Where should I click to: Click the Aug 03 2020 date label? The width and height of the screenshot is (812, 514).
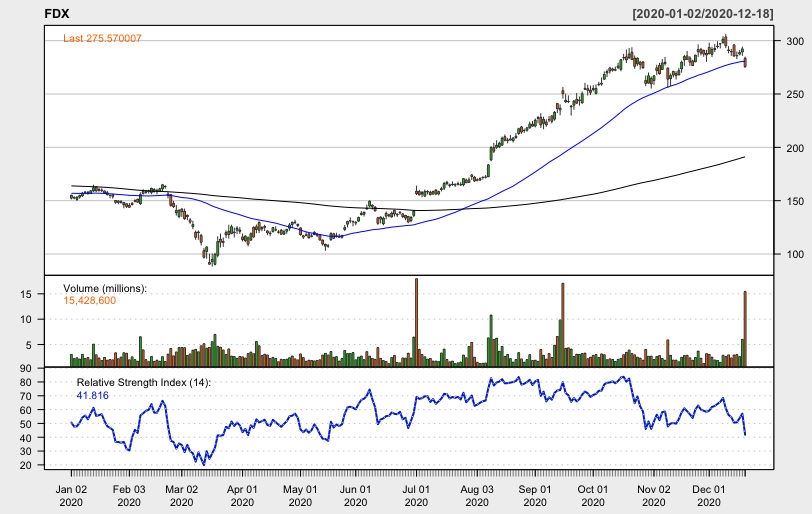click(477, 495)
